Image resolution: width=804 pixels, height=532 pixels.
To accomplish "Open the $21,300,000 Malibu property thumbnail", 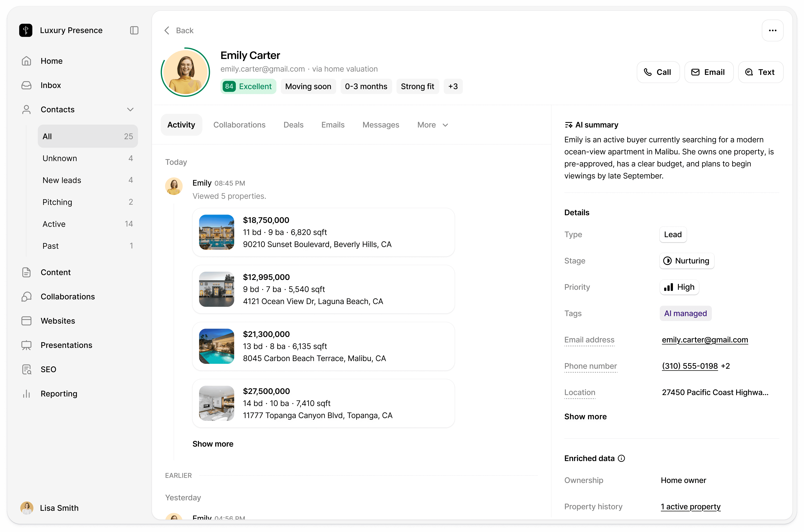I will coord(216,346).
